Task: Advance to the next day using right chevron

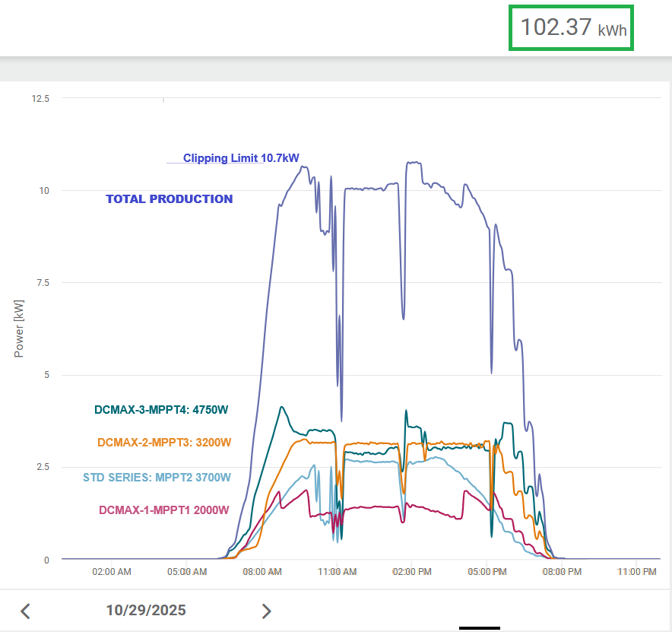Action: pos(266,611)
